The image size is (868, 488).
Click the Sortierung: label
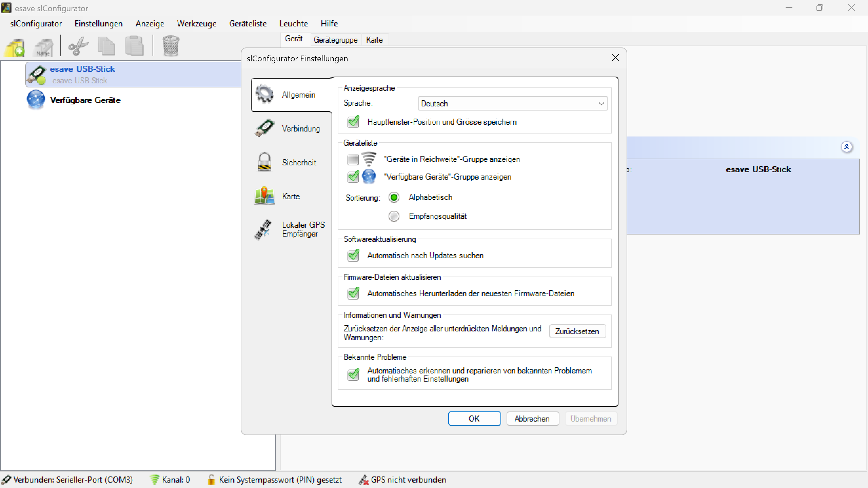tap(363, 198)
